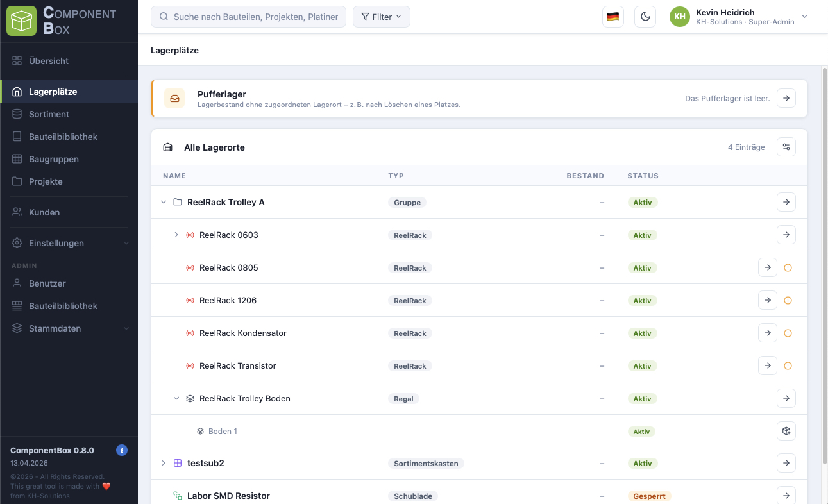Click the blue info icon beside the version
Viewport: 828px width, 504px height.
pos(122,450)
